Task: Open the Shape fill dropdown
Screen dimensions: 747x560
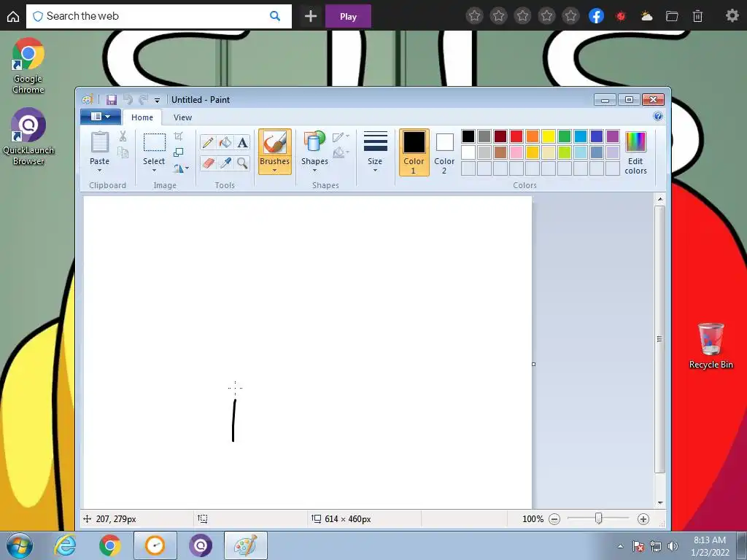Action: 341,152
